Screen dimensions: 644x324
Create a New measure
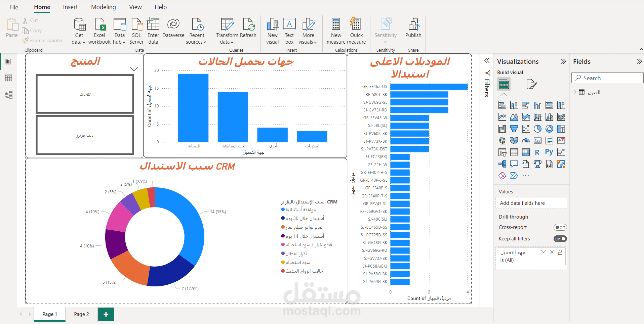click(x=336, y=31)
